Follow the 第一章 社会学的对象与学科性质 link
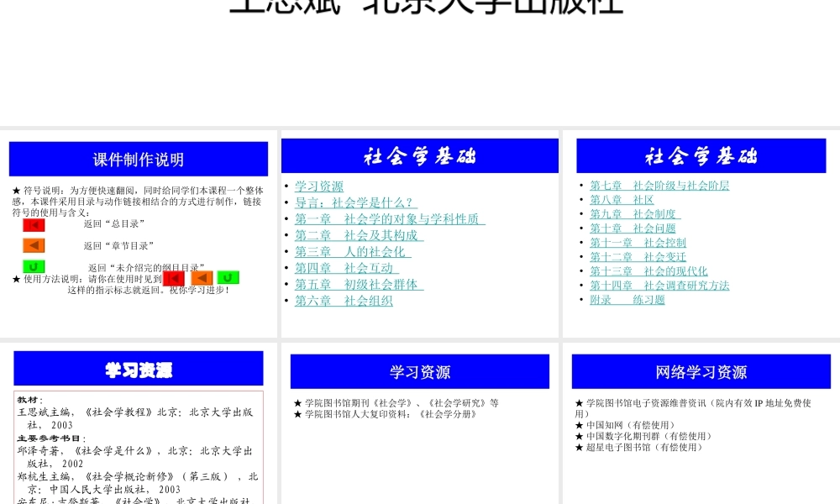This screenshot has height=504, width=840. coord(389,218)
